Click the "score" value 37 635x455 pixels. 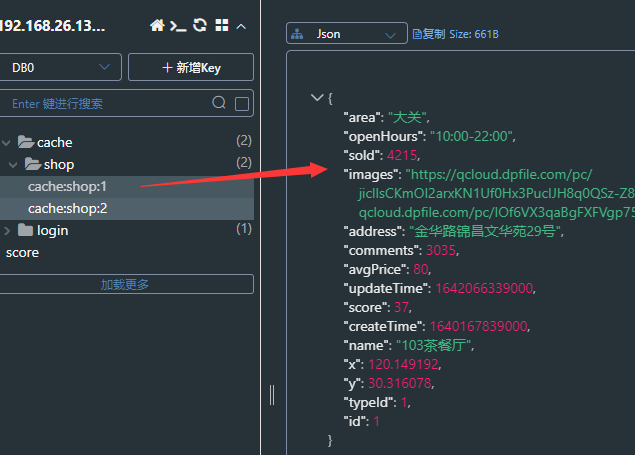point(402,307)
